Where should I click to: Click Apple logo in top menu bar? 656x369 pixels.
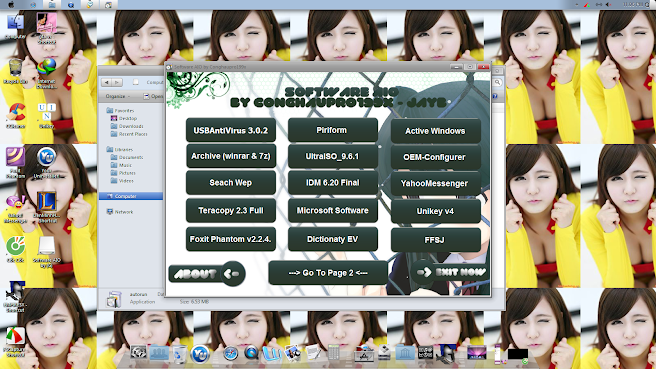11,4
